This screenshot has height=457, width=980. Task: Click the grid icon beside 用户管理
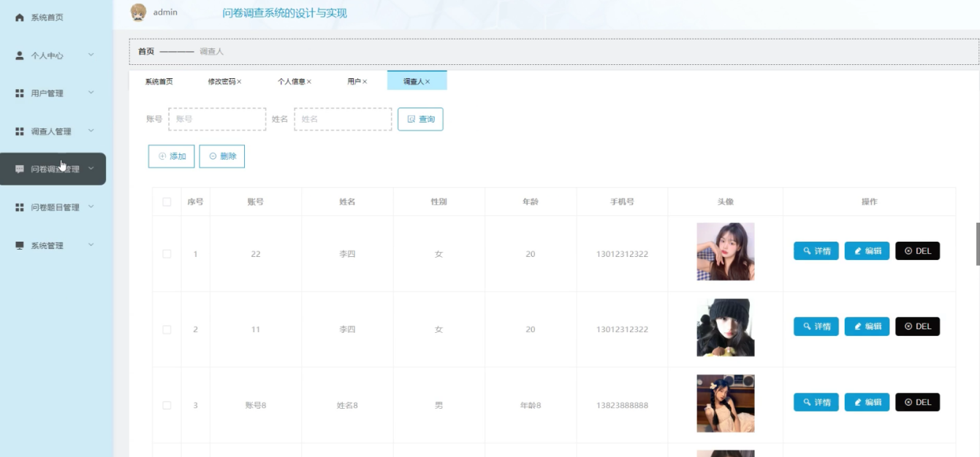pyautogui.click(x=20, y=93)
